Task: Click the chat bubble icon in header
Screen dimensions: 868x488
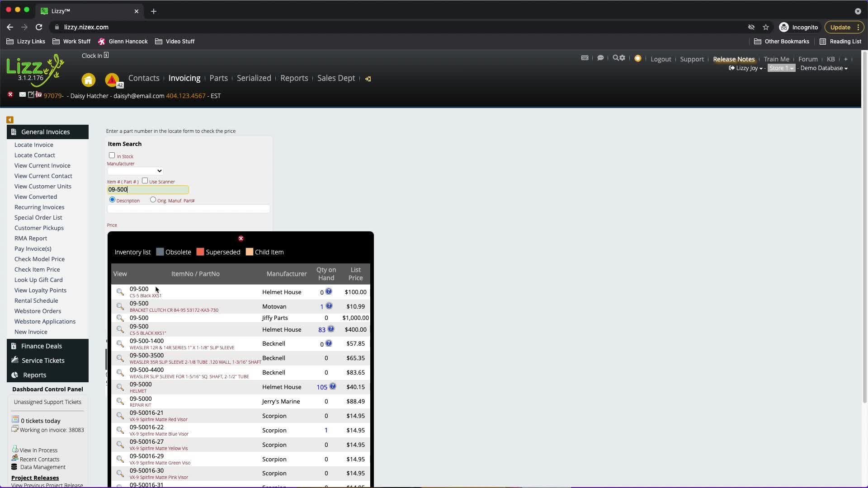Action: click(x=600, y=58)
